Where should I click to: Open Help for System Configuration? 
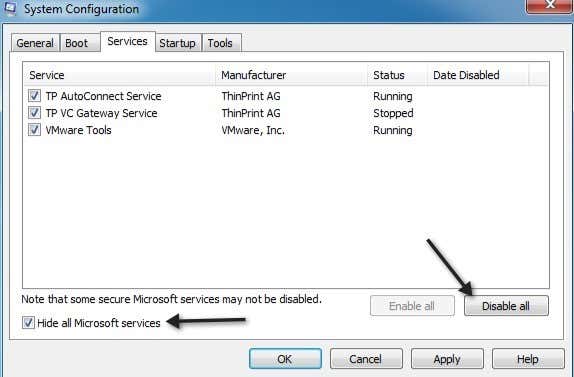[x=528, y=359]
